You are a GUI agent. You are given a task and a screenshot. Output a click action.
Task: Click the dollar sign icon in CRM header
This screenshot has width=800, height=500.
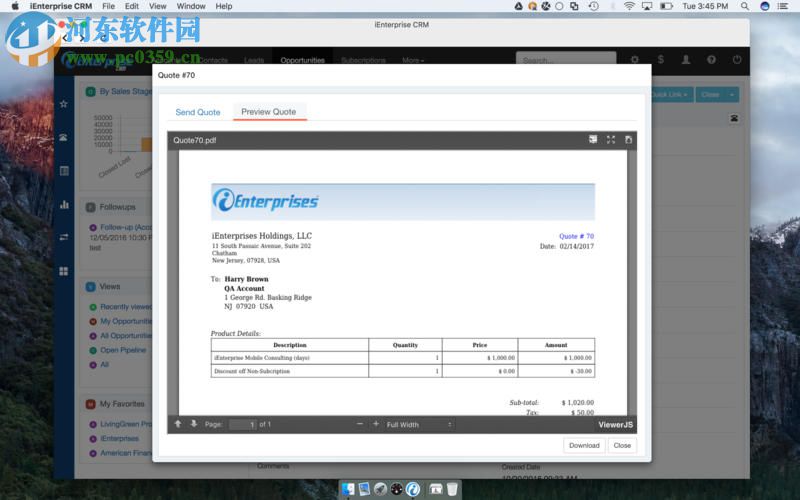[661, 60]
